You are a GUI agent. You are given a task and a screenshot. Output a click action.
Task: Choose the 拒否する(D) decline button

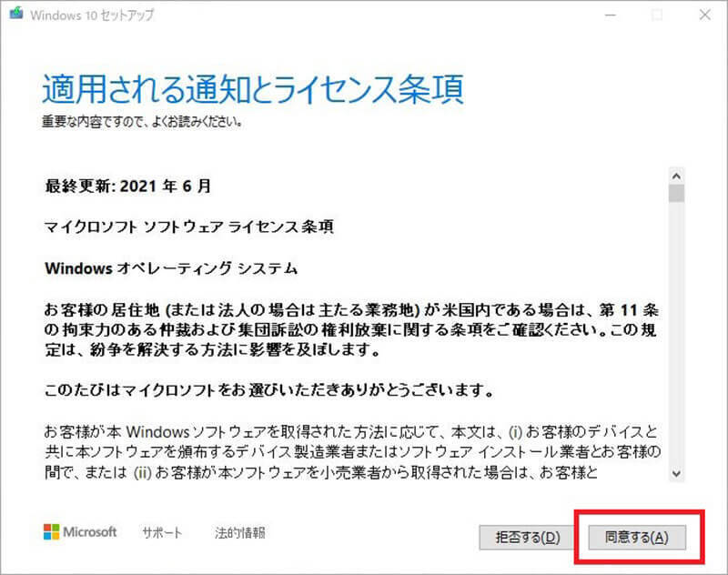coord(528,538)
